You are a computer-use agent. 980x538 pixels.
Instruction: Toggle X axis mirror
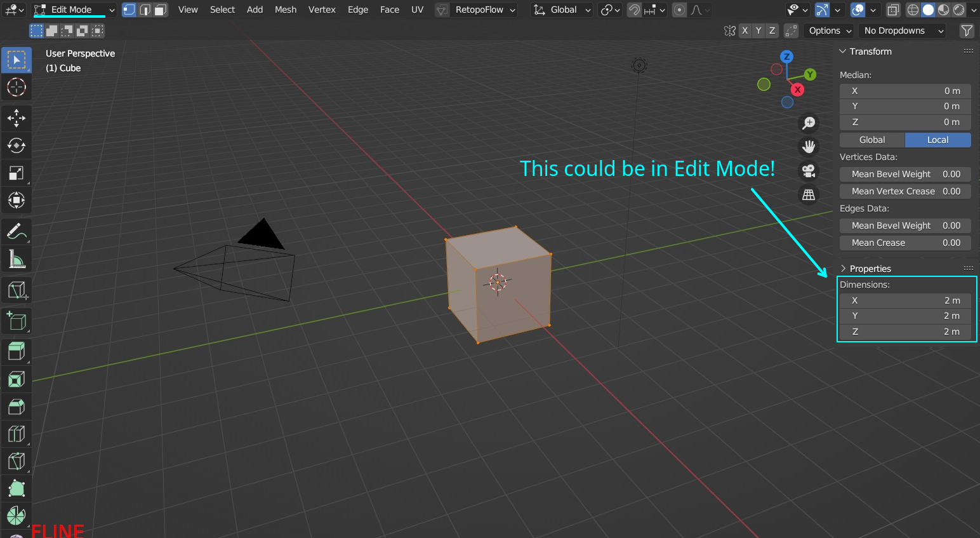(x=745, y=30)
